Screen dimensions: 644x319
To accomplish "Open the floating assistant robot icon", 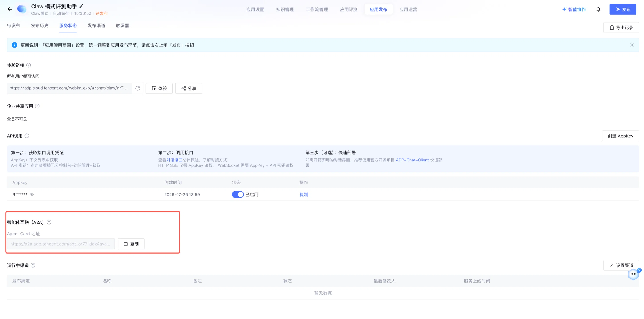I will click(634, 274).
